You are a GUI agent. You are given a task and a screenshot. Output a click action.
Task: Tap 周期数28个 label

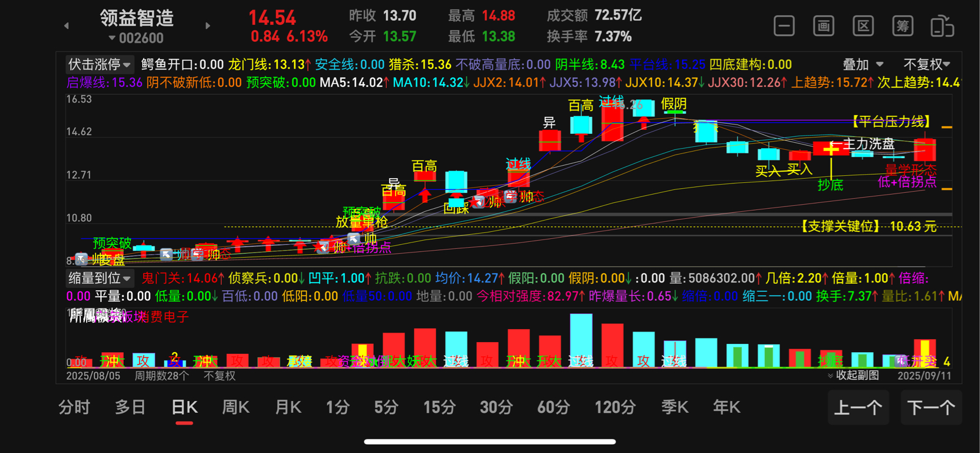(162, 376)
